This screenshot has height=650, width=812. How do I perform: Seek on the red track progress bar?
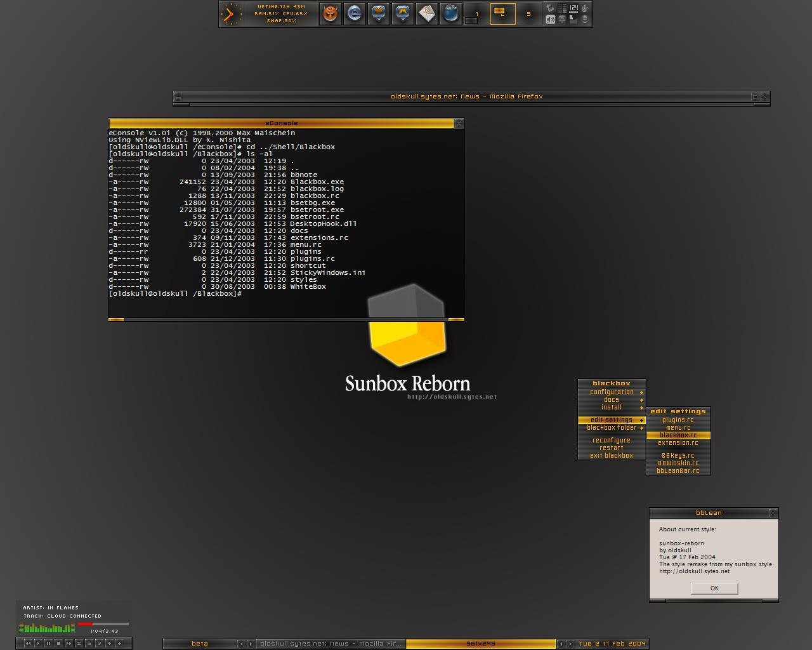103,624
